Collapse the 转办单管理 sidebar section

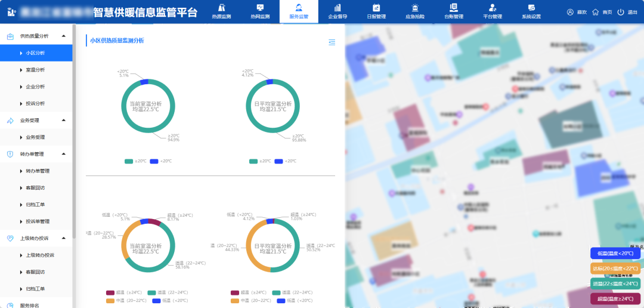[64, 154]
